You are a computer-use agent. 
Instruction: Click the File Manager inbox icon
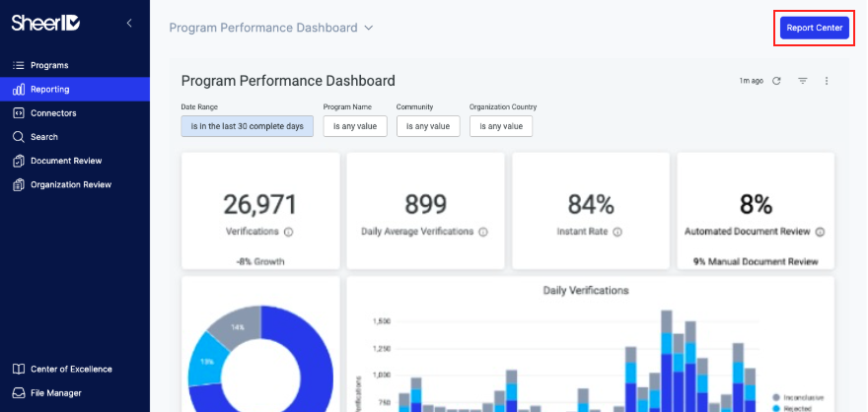19,393
